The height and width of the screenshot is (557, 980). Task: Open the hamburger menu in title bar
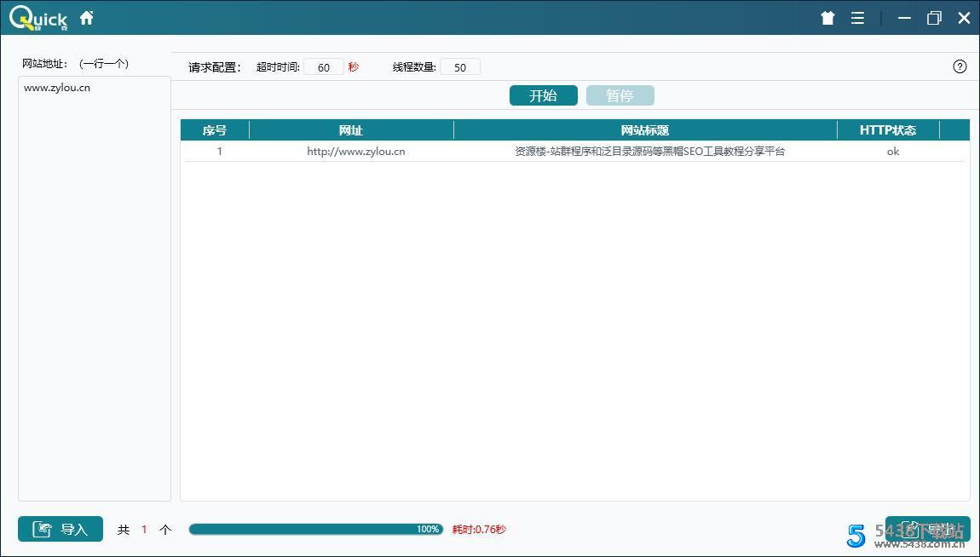(x=857, y=17)
